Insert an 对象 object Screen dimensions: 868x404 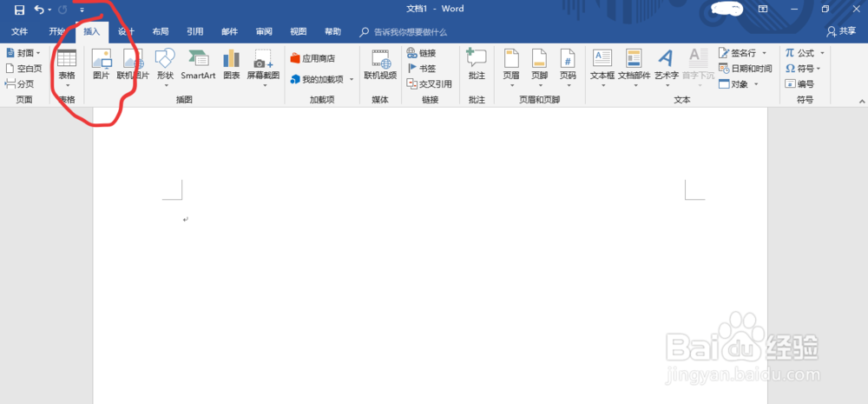coord(739,84)
